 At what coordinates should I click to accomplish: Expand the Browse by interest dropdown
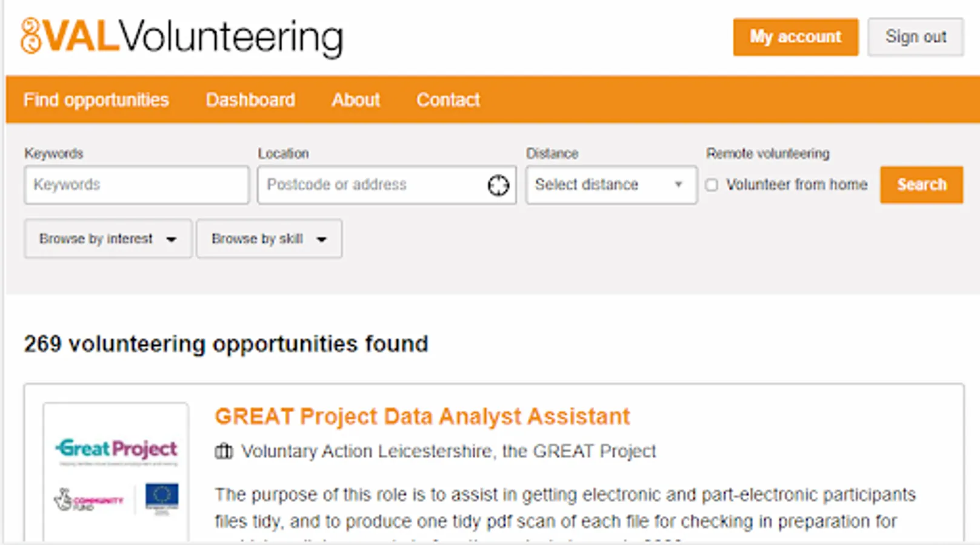(x=108, y=239)
